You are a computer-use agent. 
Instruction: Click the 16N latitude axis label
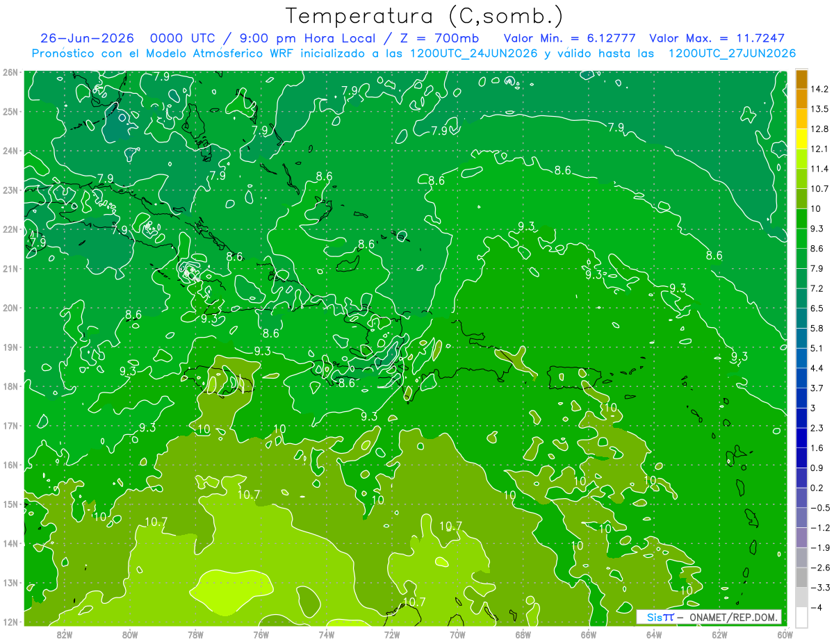(x=10, y=465)
